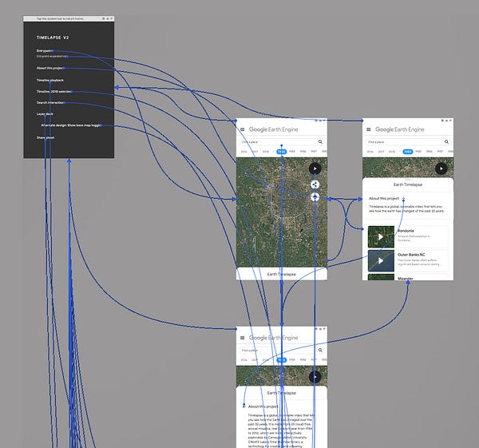The height and width of the screenshot is (448, 479).
Task: Click the white share icon on the map
Action: (x=315, y=184)
